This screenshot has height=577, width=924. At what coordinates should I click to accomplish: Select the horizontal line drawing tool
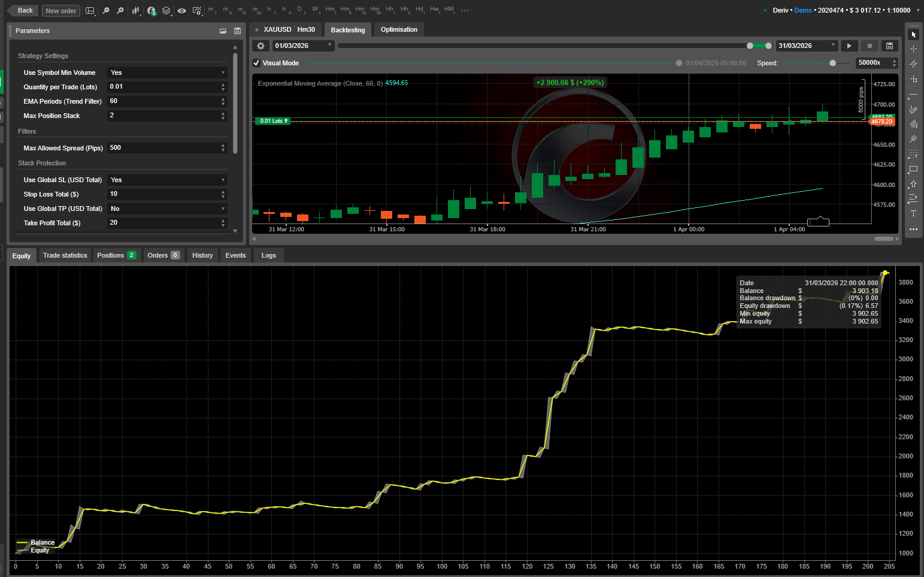(x=913, y=95)
